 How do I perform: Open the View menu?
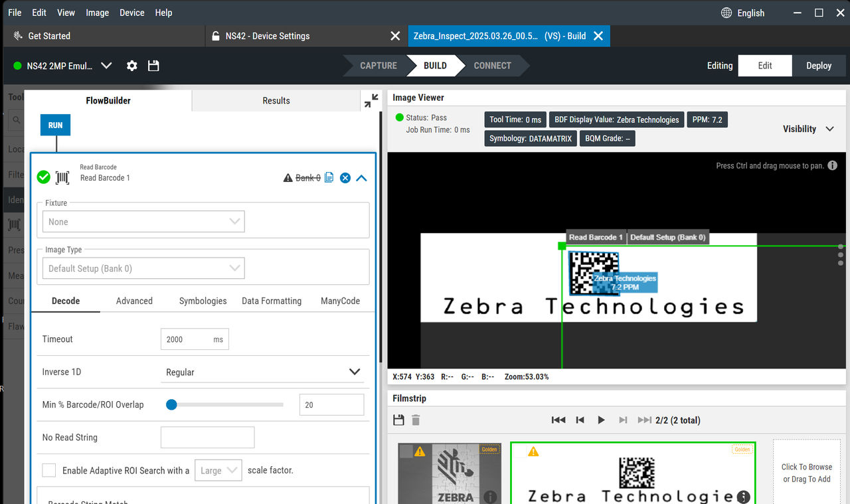(66, 13)
